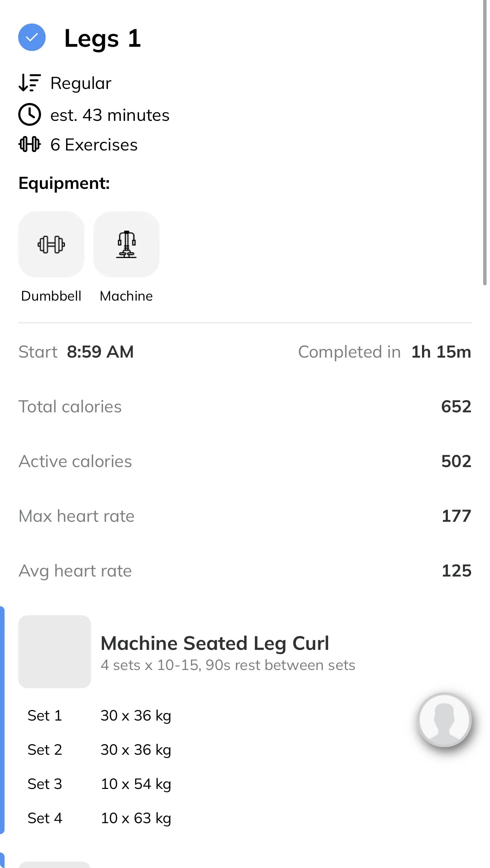Click the vertical scrollbar on the right edge
This screenshot has height=868, width=490.
pos(485,143)
